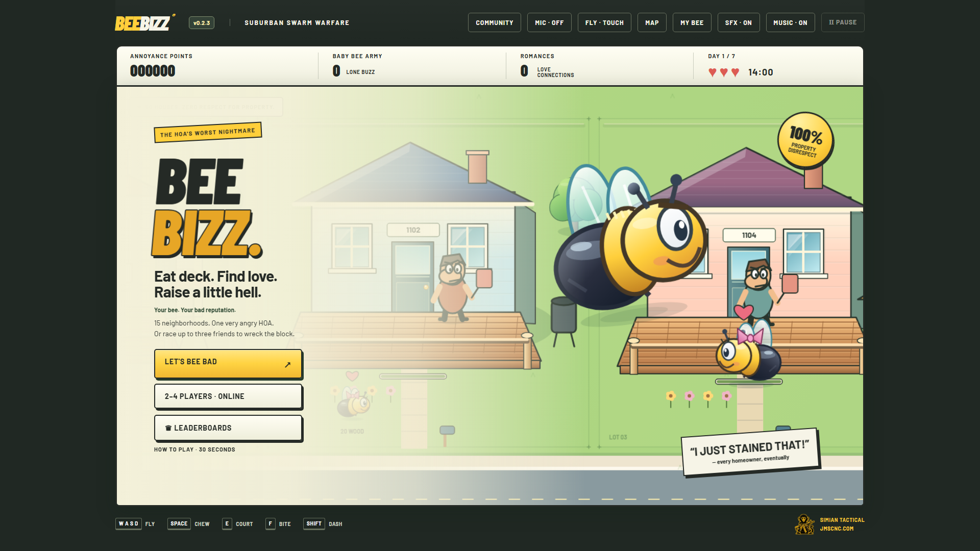Image resolution: width=980 pixels, height=551 pixels.
Task: Toggle the MIC · OFF button
Action: click(x=549, y=22)
